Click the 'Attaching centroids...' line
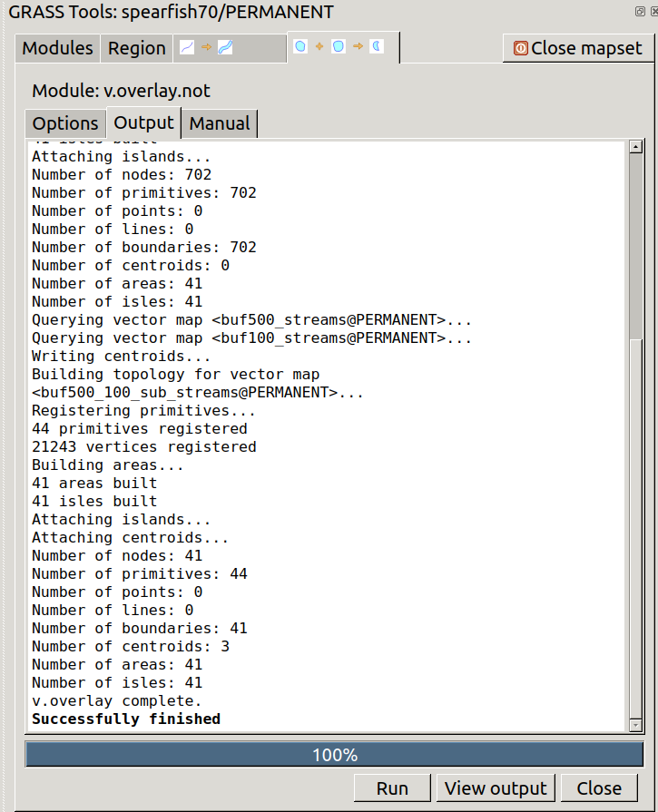658x812 pixels. pos(130,537)
